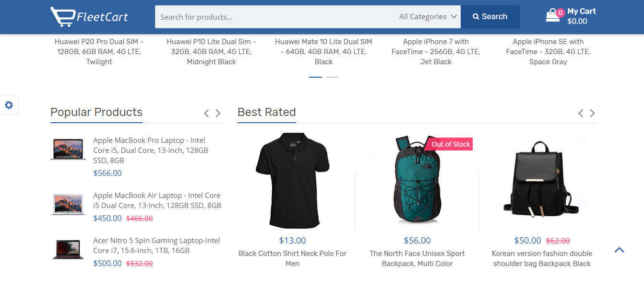Click the scroll-to-top arrow icon

620,250
